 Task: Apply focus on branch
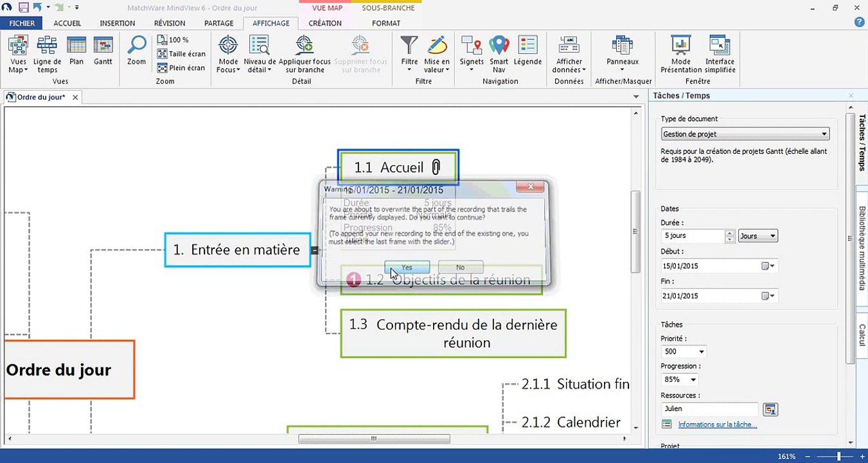[305, 55]
